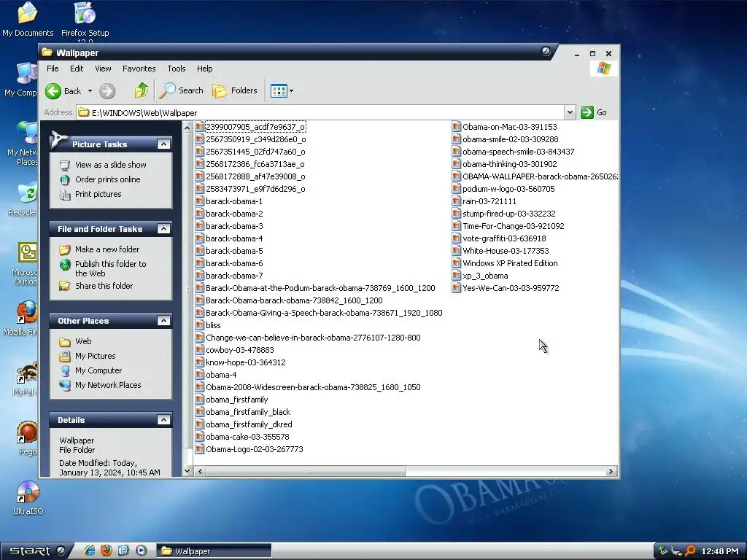Select the xp_3_obama file icon
This screenshot has height=560, width=747.
pyautogui.click(x=457, y=276)
